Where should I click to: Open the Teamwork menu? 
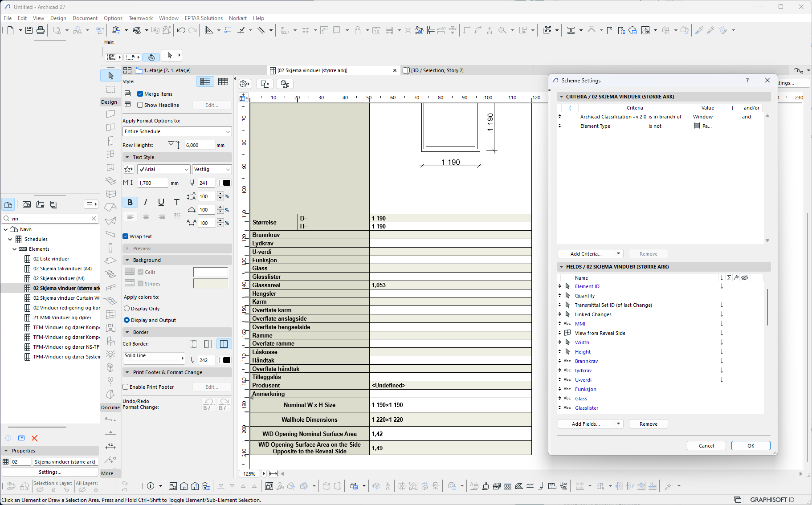140,18
